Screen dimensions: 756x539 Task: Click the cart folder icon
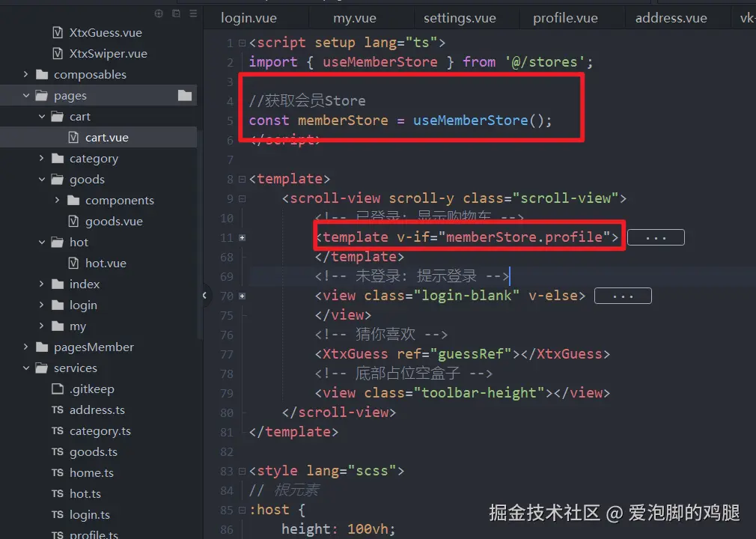58,116
